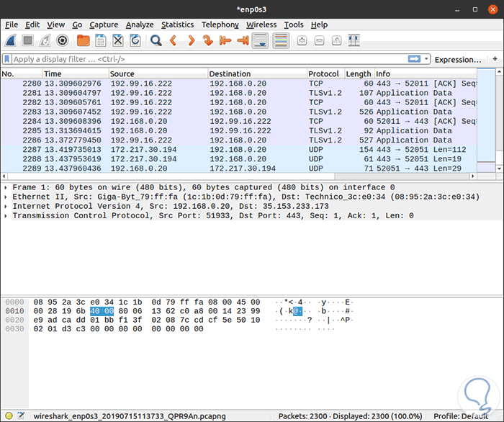Open the Wireless menu
The height and width of the screenshot is (422, 504).
tap(261, 24)
